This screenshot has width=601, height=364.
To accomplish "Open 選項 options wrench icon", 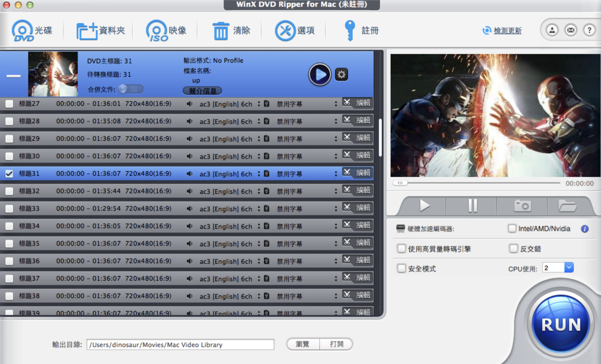I will [294, 30].
